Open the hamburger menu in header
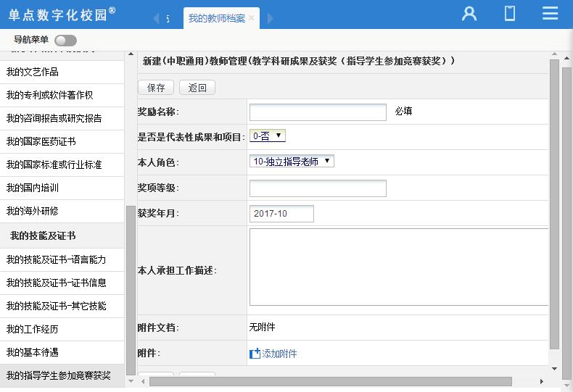The width and height of the screenshot is (573, 392). point(550,13)
